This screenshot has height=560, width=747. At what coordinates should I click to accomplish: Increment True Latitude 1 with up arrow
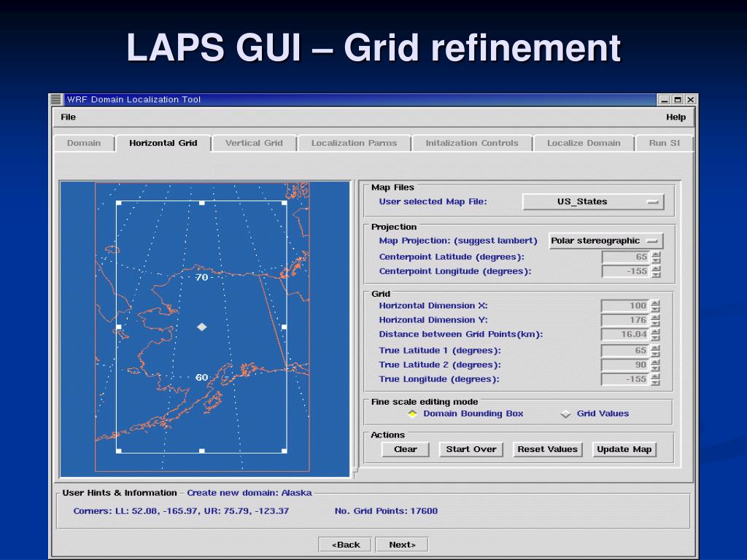pos(656,347)
